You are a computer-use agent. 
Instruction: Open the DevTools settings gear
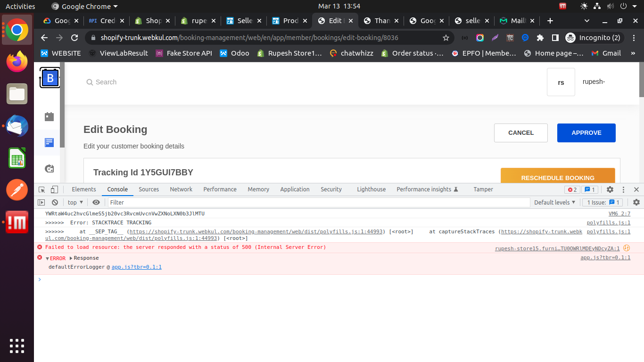tap(610, 189)
